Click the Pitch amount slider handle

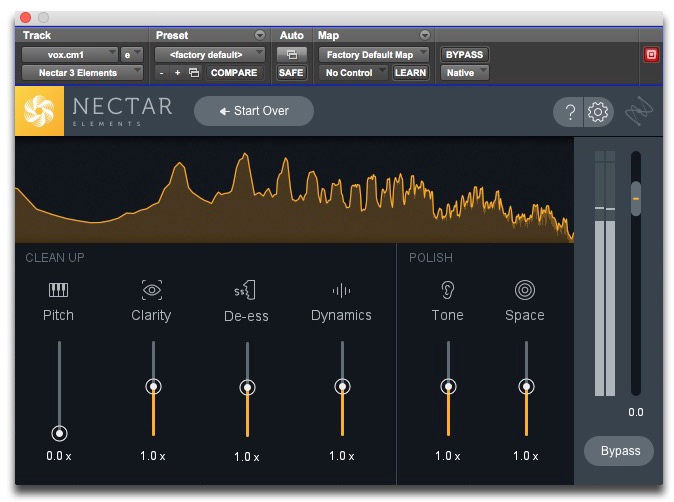pos(59,433)
